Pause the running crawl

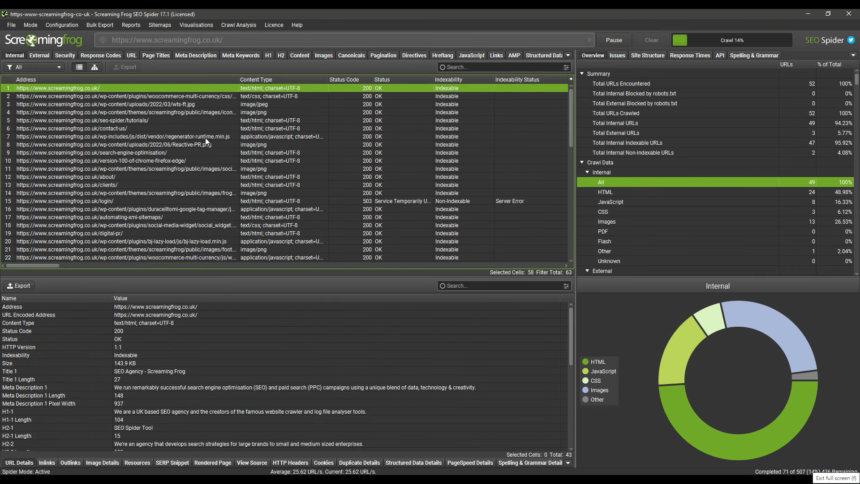click(x=613, y=40)
